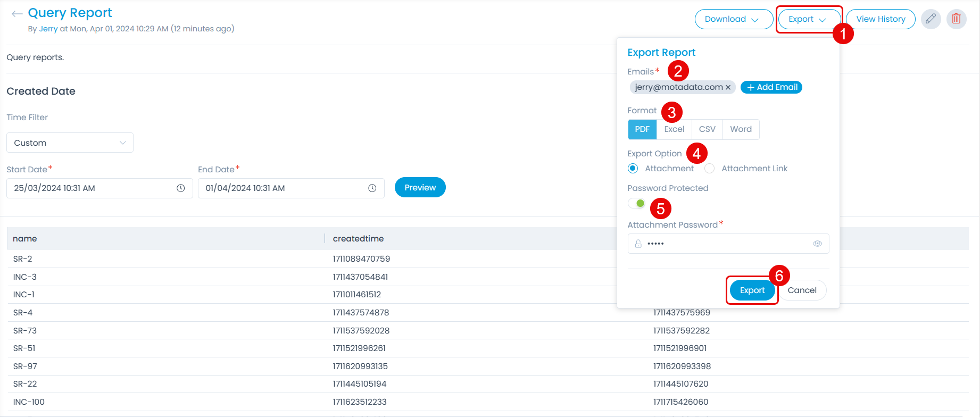
Task: Choose the Excel format tab
Action: (674, 129)
